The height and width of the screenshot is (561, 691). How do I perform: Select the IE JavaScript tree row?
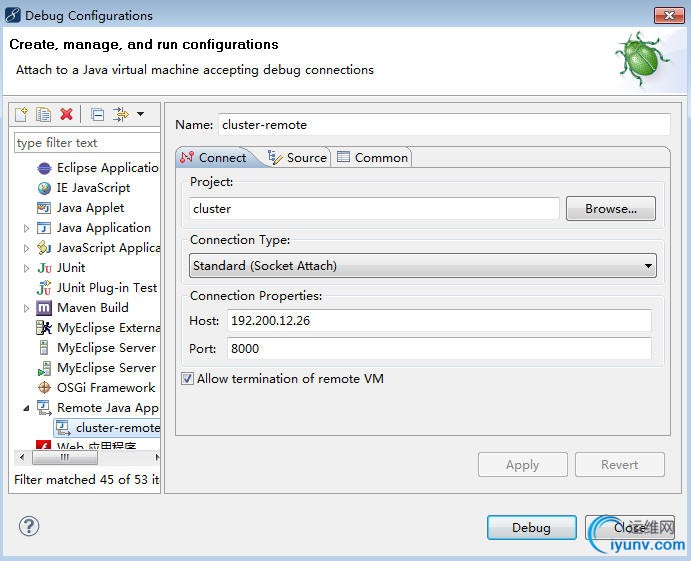coord(84,188)
